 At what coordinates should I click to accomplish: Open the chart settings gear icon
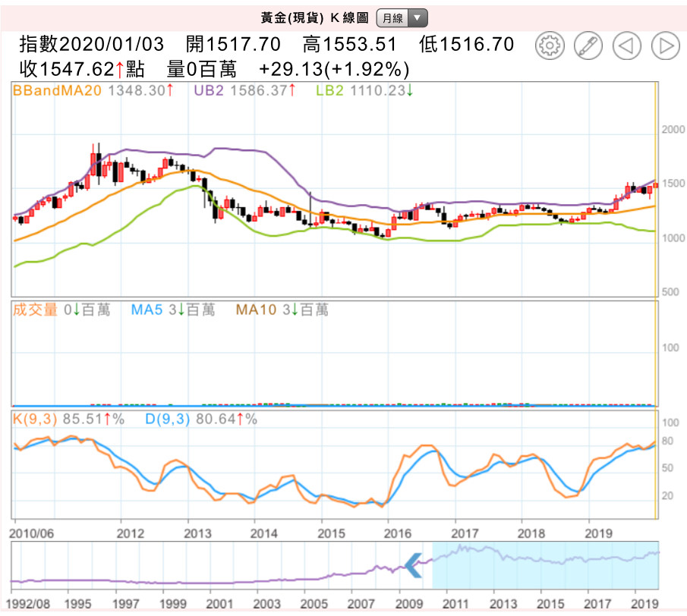point(548,46)
